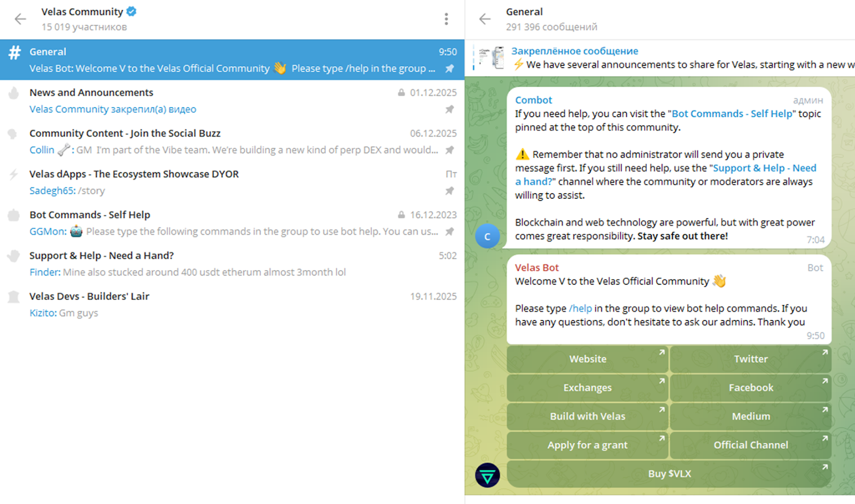Open the Velas Bot sender name
The height and width of the screenshot is (504, 855).
pos(537,267)
